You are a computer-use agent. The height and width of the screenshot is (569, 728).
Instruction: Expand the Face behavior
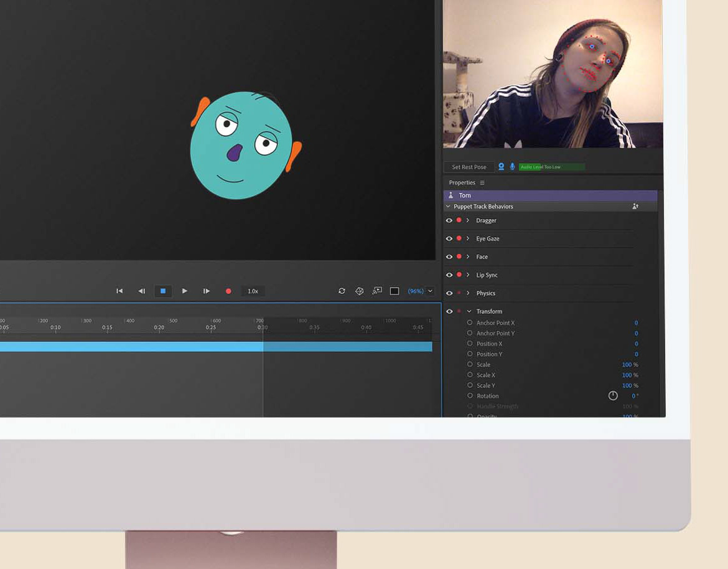point(467,256)
